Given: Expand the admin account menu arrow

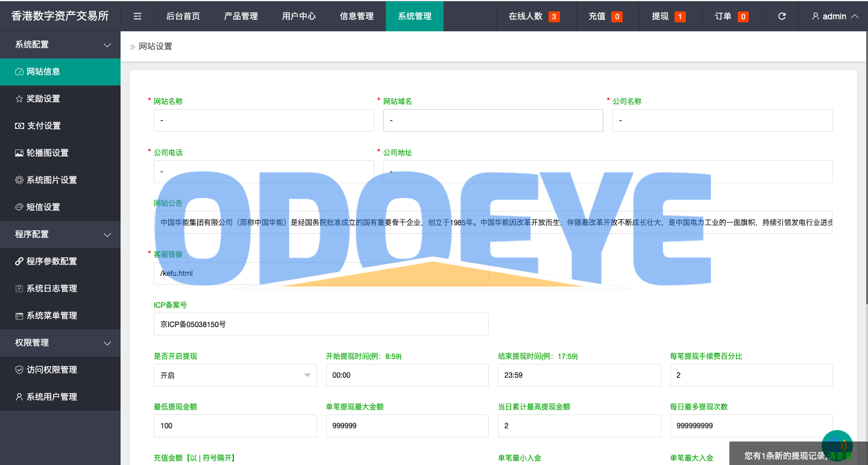Looking at the screenshot, I should [x=855, y=16].
